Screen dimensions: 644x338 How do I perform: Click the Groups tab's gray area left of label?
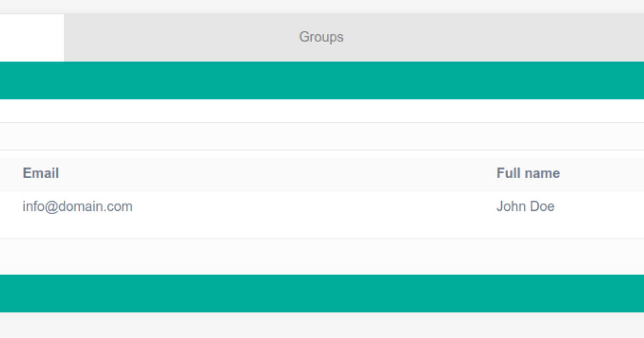pos(177,37)
